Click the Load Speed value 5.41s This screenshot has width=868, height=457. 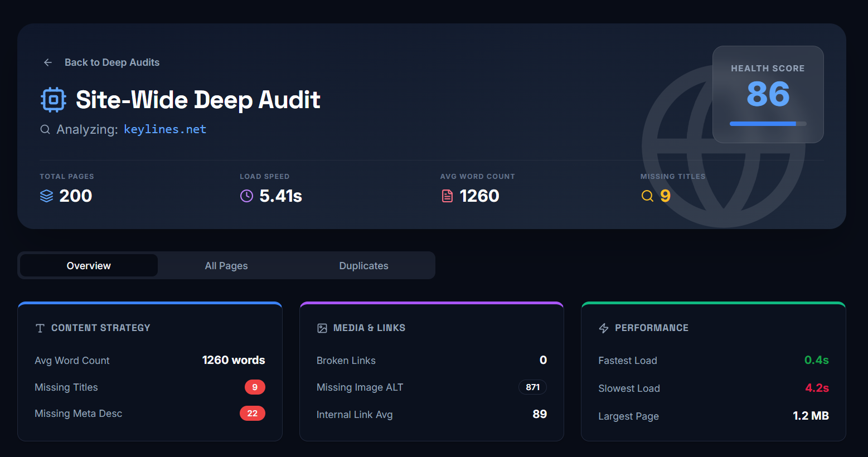[x=281, y=196]
